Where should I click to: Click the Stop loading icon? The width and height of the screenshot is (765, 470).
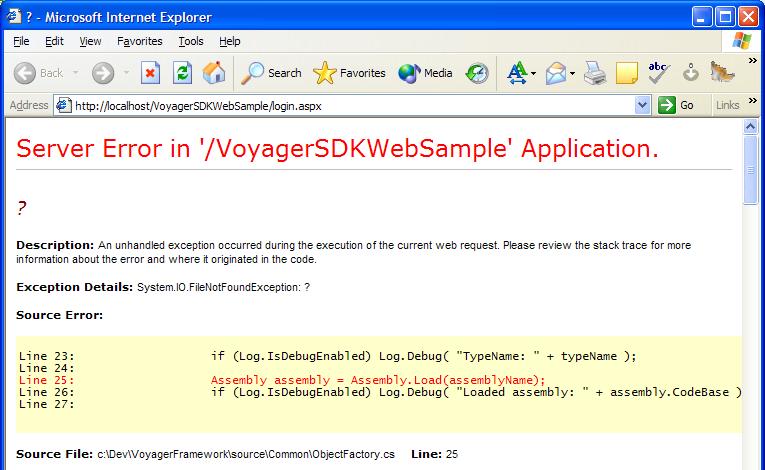tap(150, 73)
